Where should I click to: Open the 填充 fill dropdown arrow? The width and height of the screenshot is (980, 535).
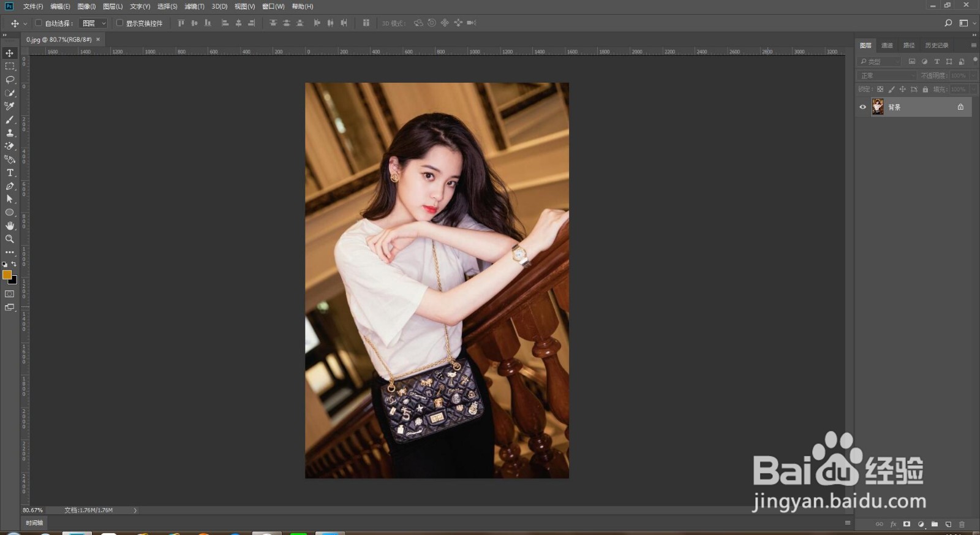pos(974,89)
